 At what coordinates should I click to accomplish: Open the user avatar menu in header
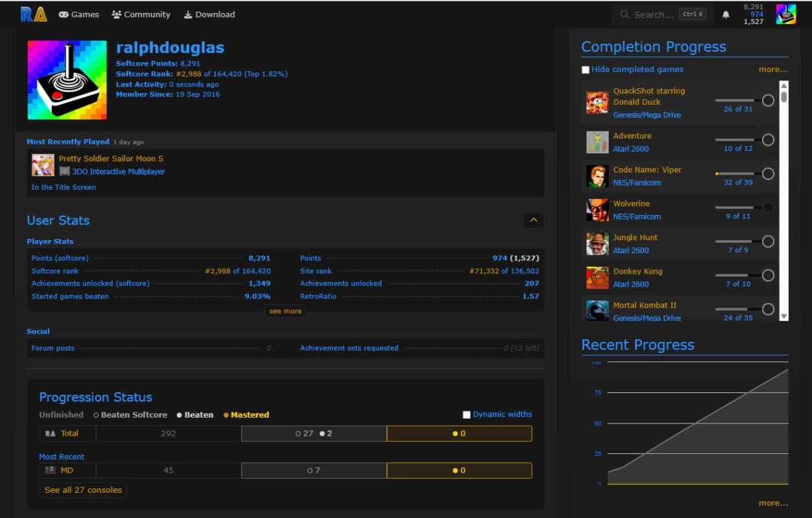(786, 14)
